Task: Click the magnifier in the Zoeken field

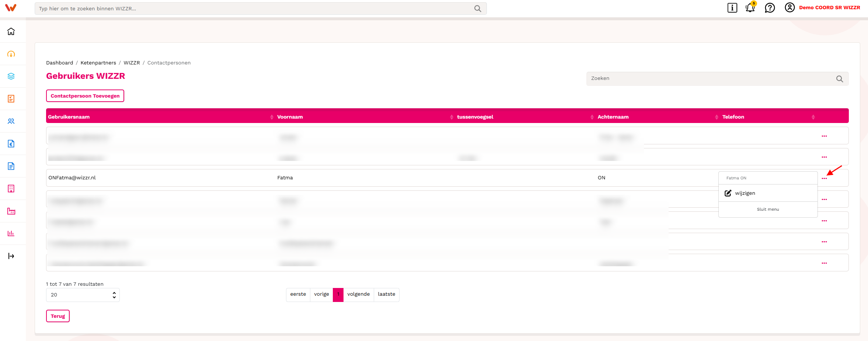Action: point(840,79)
